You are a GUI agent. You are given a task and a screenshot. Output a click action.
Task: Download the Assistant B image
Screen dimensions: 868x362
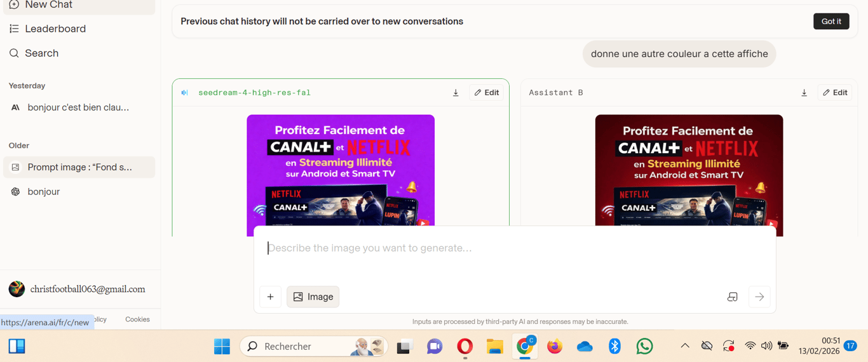(804, 93)
